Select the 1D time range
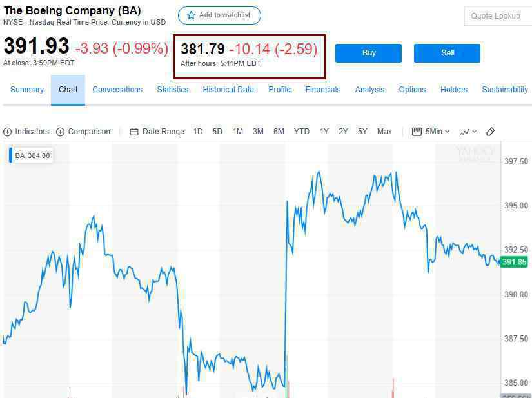 pyautogui.click(x=198, y=132)
